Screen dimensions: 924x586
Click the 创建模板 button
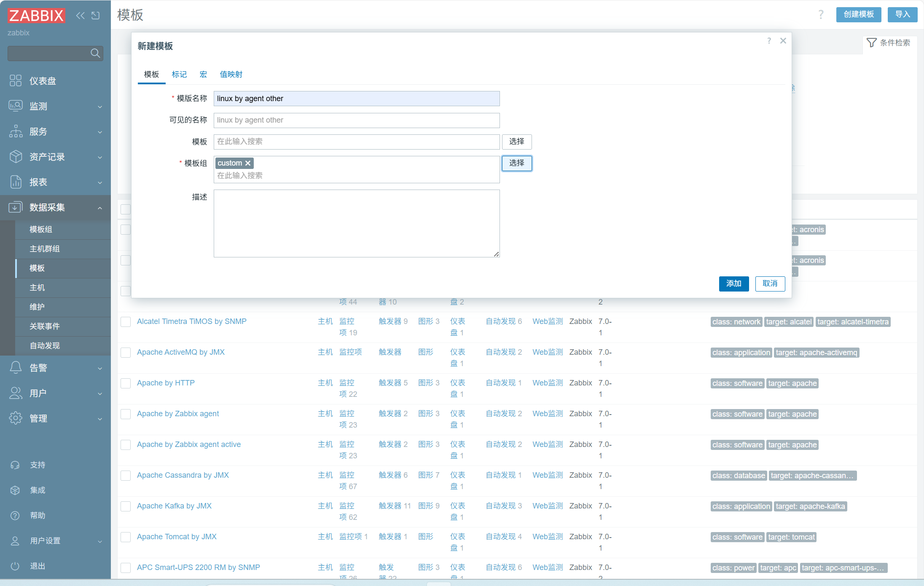(x=859, y=14)
